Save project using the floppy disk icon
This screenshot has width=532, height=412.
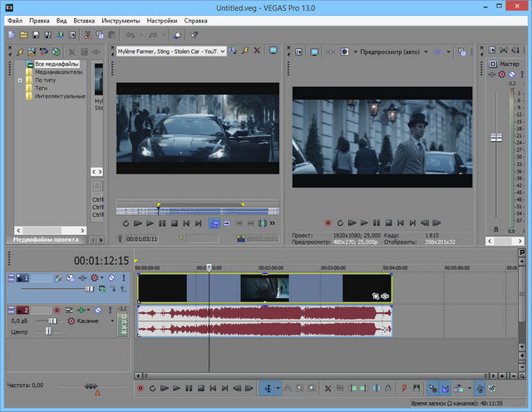coord(36,35)
